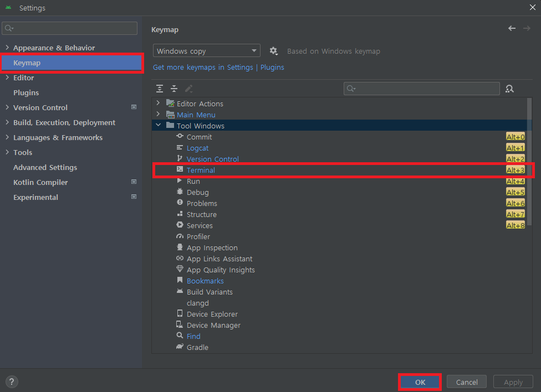The width and height of the screenshot is (541, 392).
Task: Click the App Inspection icon
Action: 180,247
